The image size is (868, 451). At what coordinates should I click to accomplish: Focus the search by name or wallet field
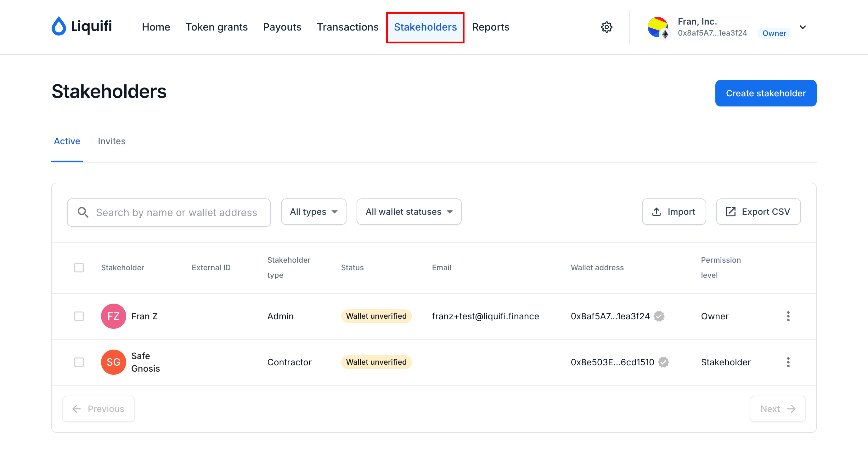point(169,212)
